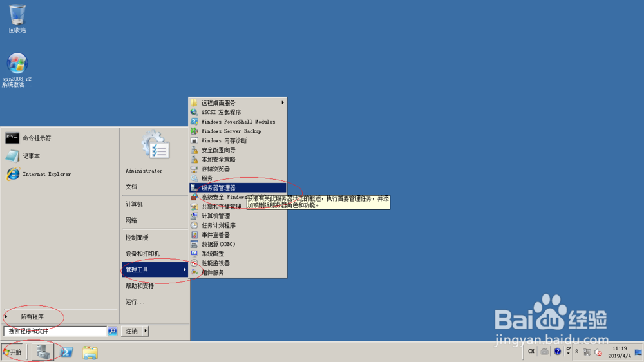Viewport: 644px width, 362px height.
Task: Open the 运行... dialog entry
Action: (x=155, y=302)
